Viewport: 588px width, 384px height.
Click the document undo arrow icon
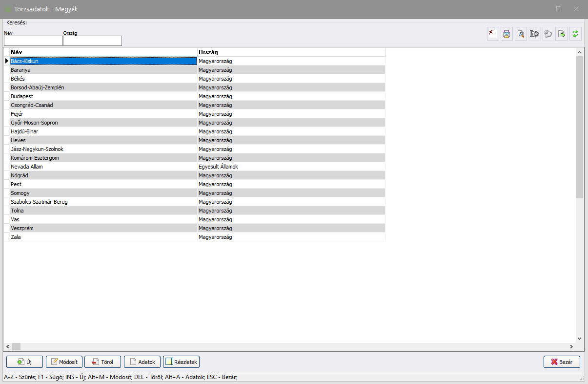[534, 34]
